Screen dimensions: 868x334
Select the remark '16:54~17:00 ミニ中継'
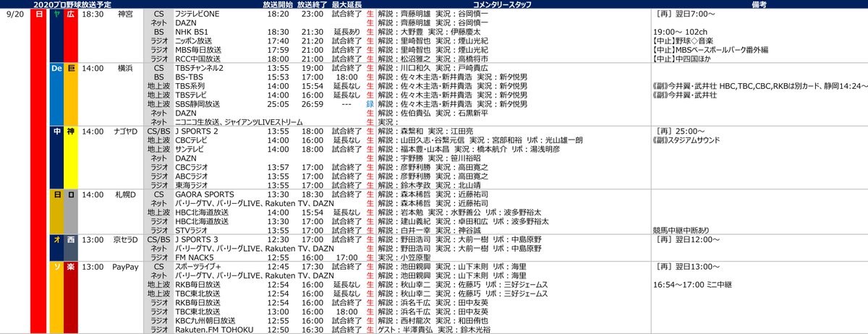[694, 286]
